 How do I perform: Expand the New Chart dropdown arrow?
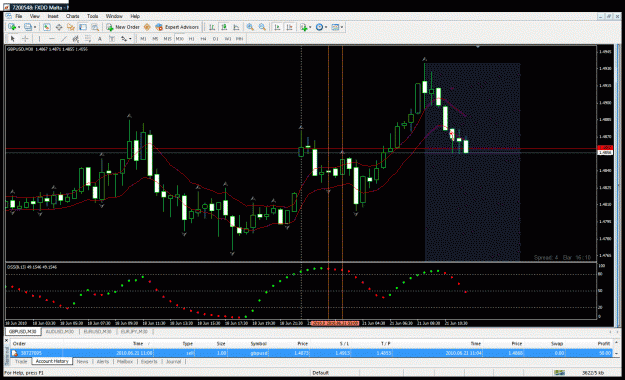[x=19, y=27]
